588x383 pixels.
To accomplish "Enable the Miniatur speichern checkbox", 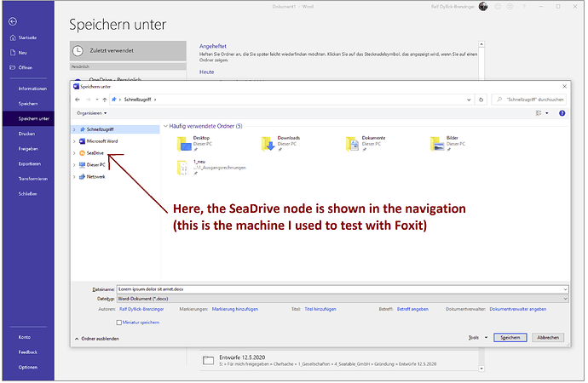I will coord(118,323).
